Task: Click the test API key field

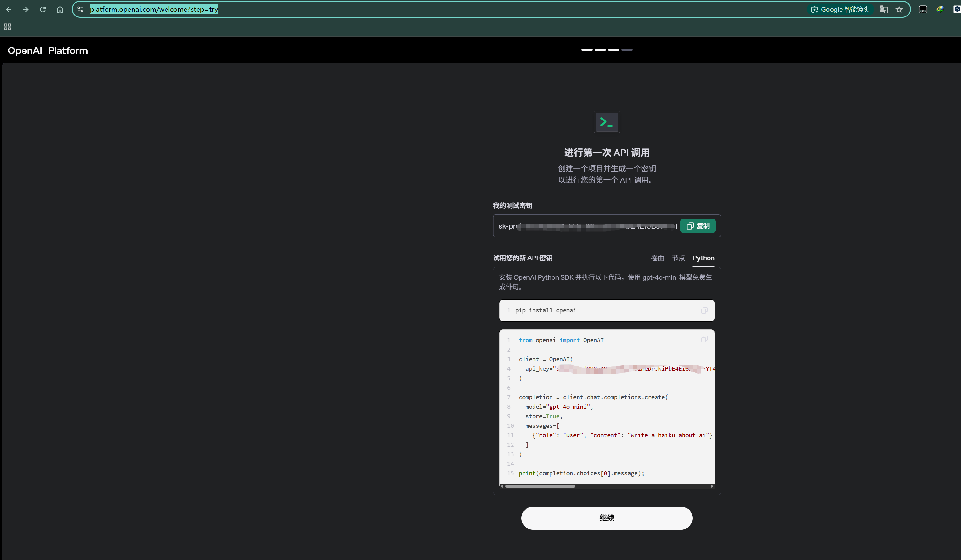Action: click(x=587, y=226)
